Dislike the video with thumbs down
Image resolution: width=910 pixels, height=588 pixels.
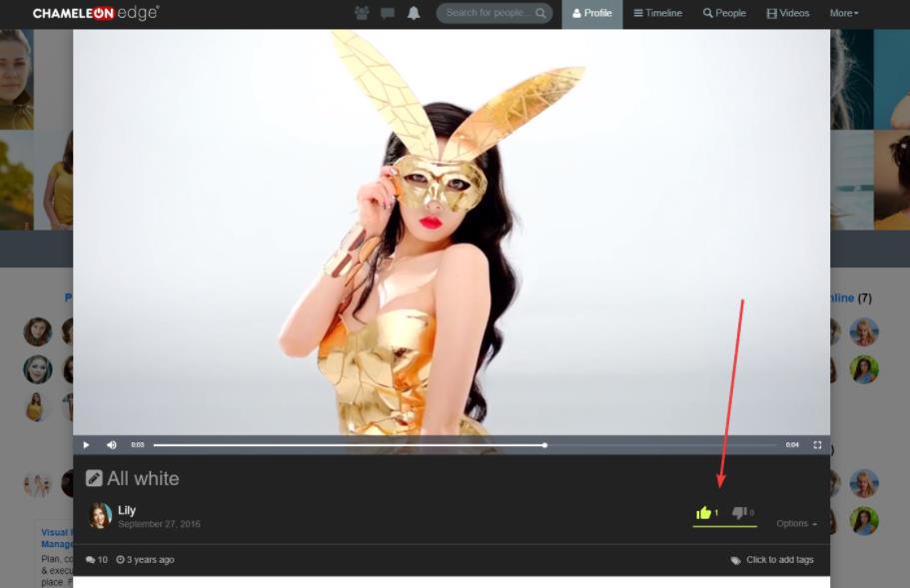coord(739,513)
